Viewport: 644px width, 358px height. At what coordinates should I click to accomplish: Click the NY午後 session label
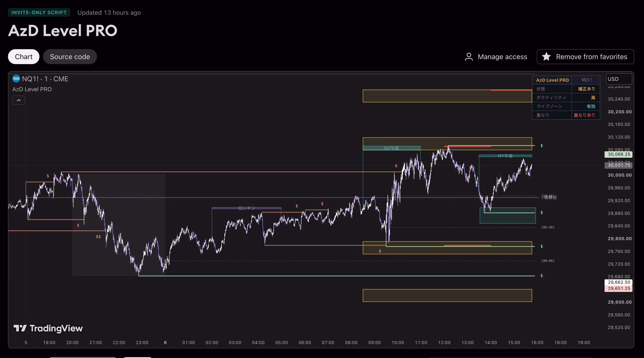tap(505, 156)
